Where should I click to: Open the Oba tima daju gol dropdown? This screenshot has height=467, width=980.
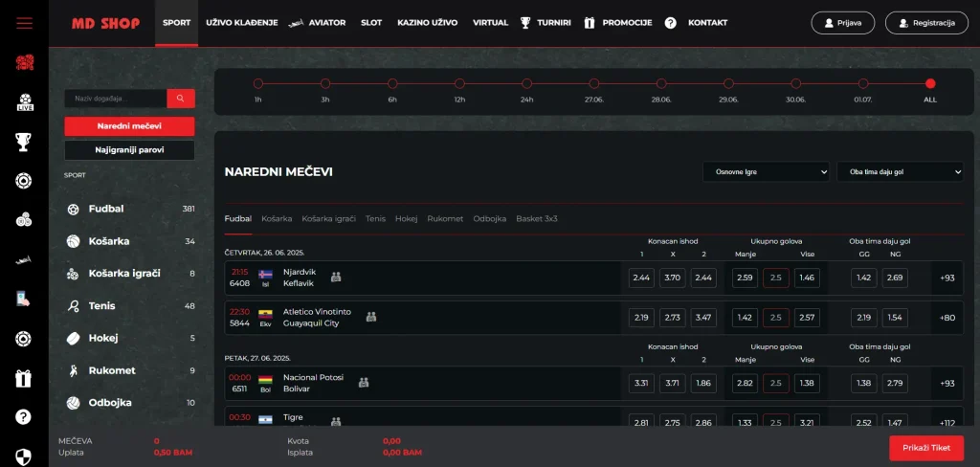900,171
